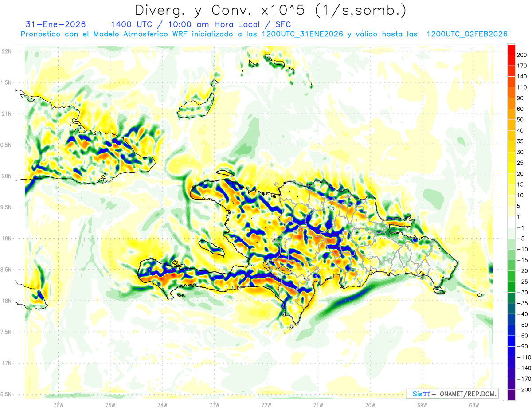Click the '-110' colorbar label
Image resolution: width=532 pixels, height=411 pixels.
pos(524,356)
